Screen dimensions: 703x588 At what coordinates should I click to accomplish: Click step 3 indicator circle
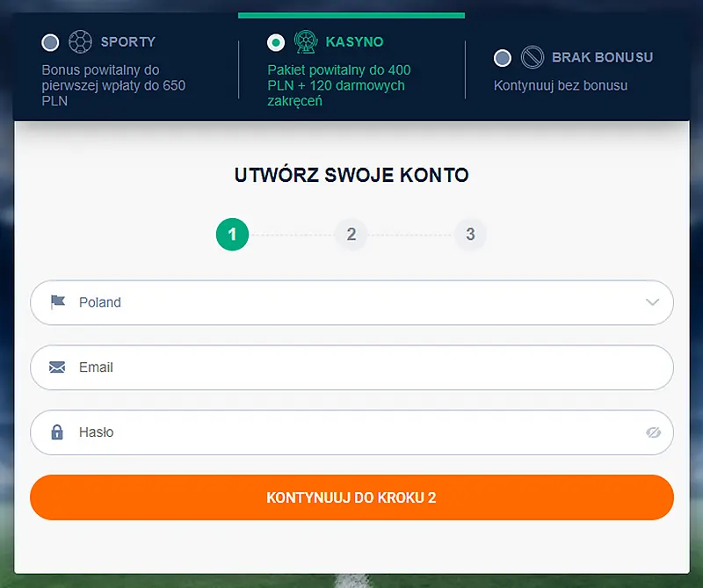[x=470, y=234]
